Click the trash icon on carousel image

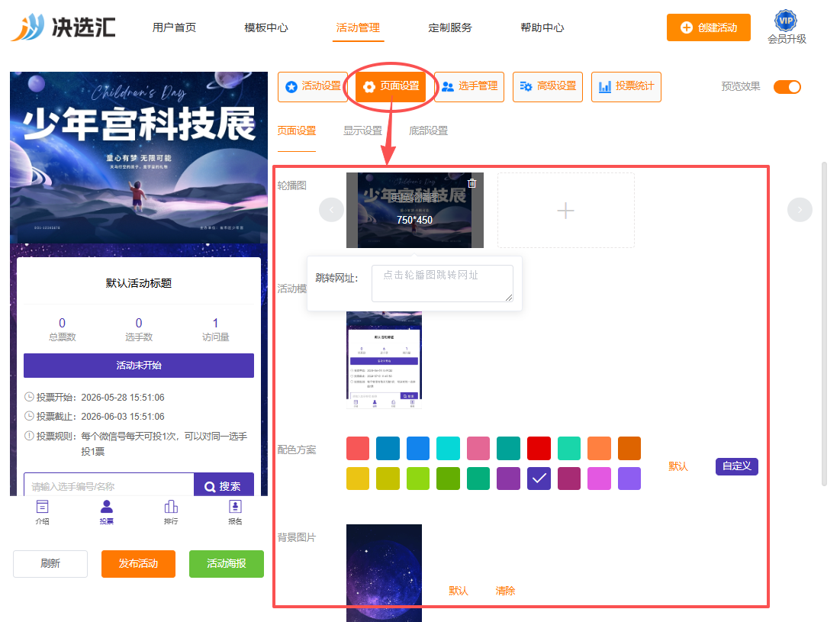472,183
